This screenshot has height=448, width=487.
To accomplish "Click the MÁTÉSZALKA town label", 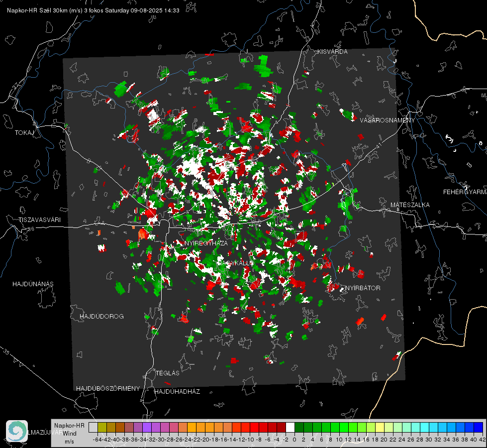I will [x=410, y=205].
